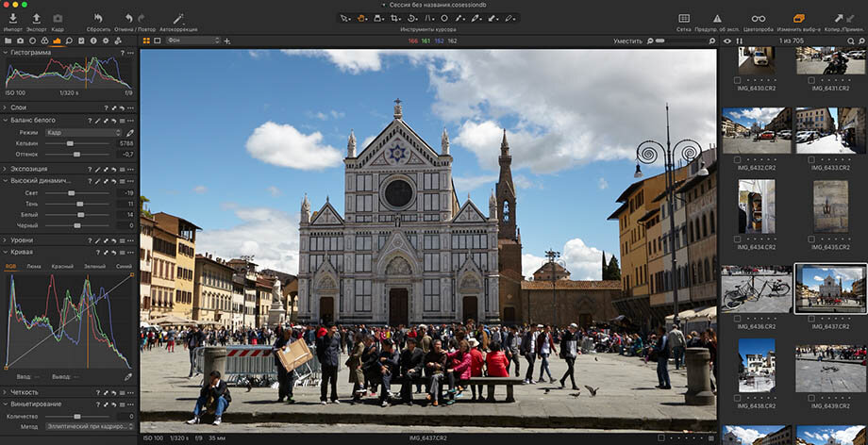Reset the Баланс белого tool adjustments
The width and height of the screenshot is (868, 445).
(x=114, y=120)
